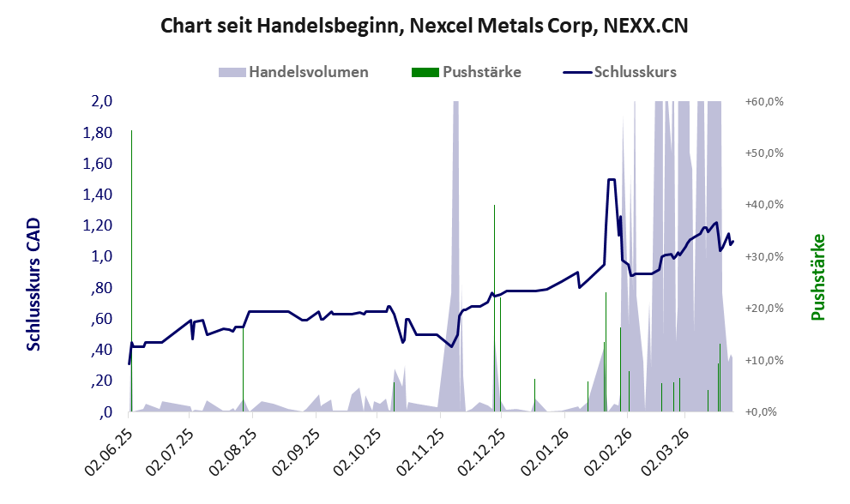Viewport: 850px width, 504px height.
Task: Select the Pushstärke legend label text
Action: (481, 72)
